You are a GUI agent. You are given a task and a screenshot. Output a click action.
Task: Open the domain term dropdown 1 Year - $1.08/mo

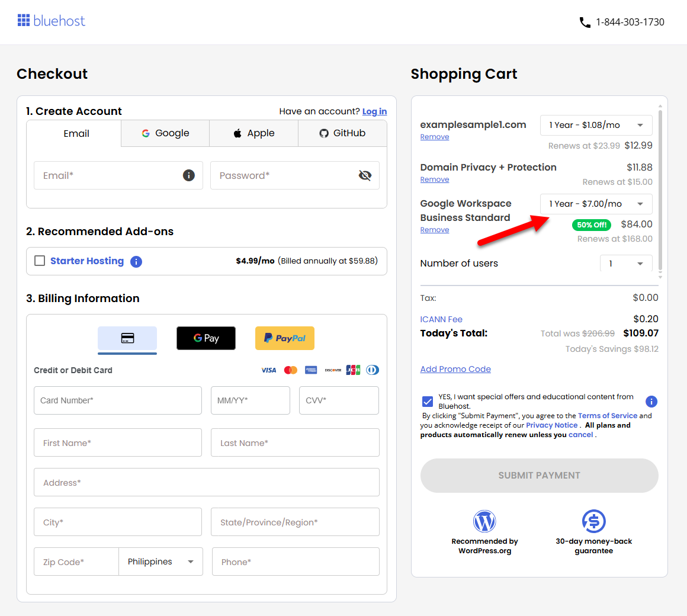(x=596, y=126)
